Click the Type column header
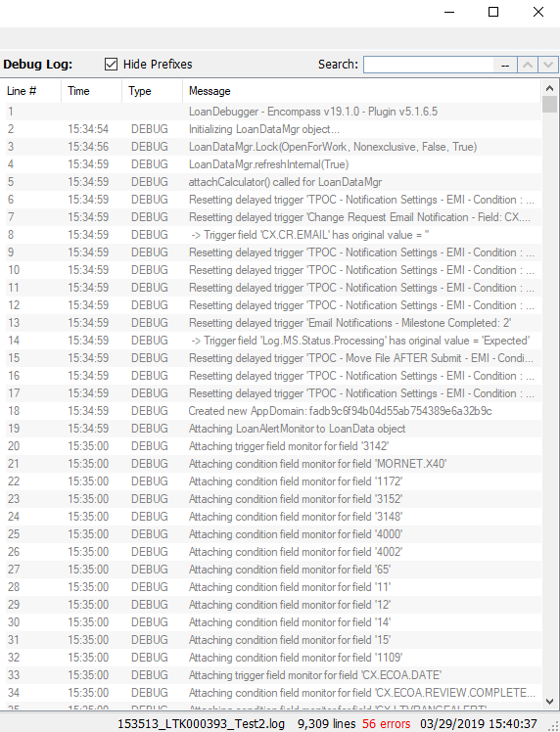The width and height of the screenshot is (560, 732). pyautogui.click(x=153, y=91)
